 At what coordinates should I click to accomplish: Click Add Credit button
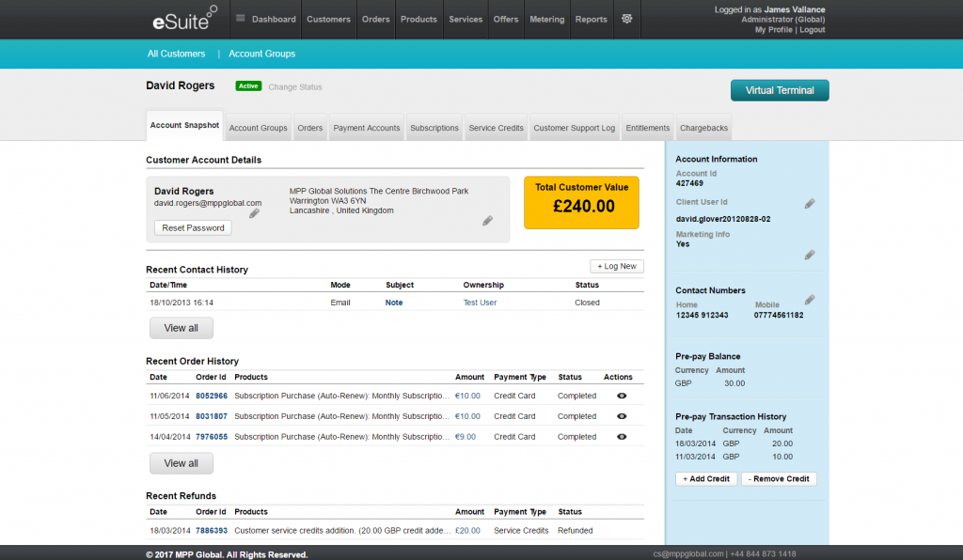pyautogui.click(x=706, y=479)
